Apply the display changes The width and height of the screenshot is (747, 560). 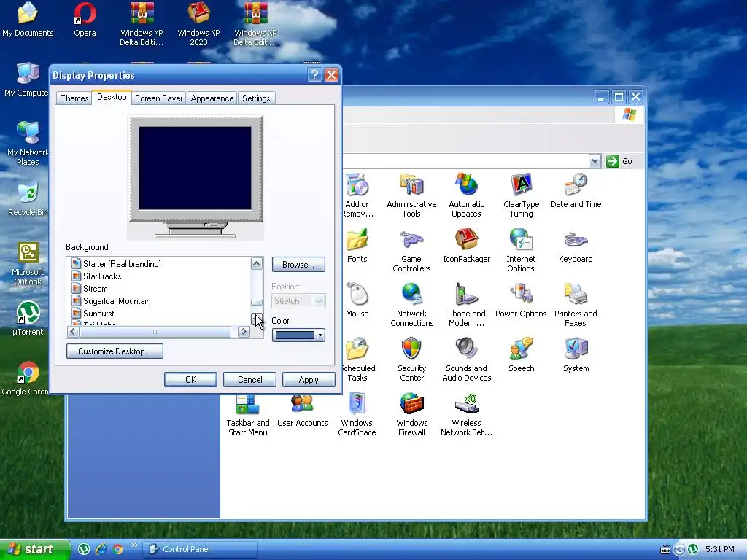point(309,379)
